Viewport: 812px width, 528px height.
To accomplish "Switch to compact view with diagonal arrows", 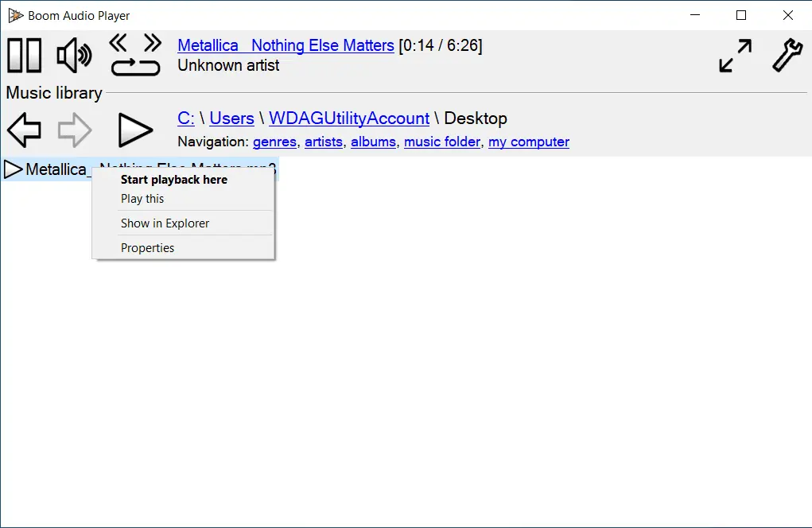I will [736, 56].
